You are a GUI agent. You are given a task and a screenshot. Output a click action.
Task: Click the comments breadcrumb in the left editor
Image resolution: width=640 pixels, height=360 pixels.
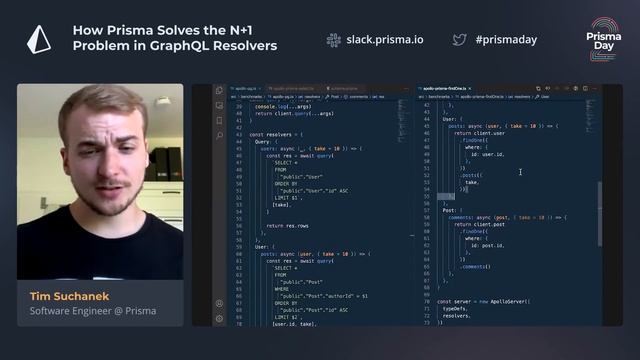click(x=356, y=97)
